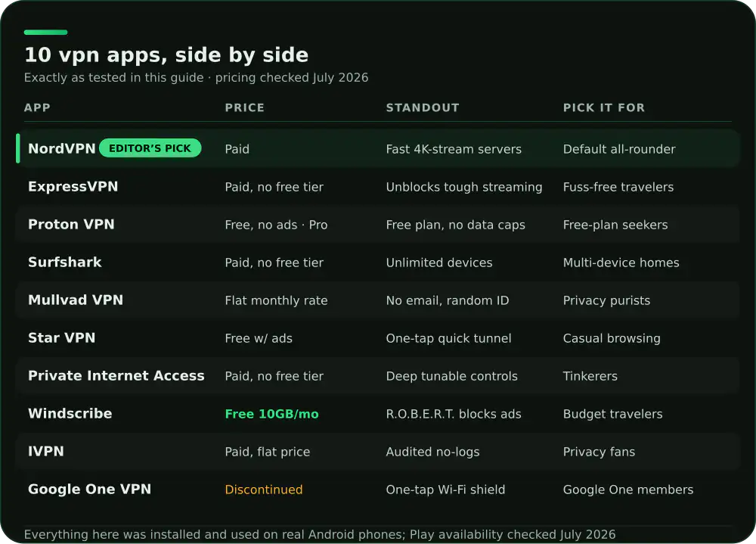Select the Proton VPN app name
This screenshot has width=756, height=544.
(x=71, y=225)
